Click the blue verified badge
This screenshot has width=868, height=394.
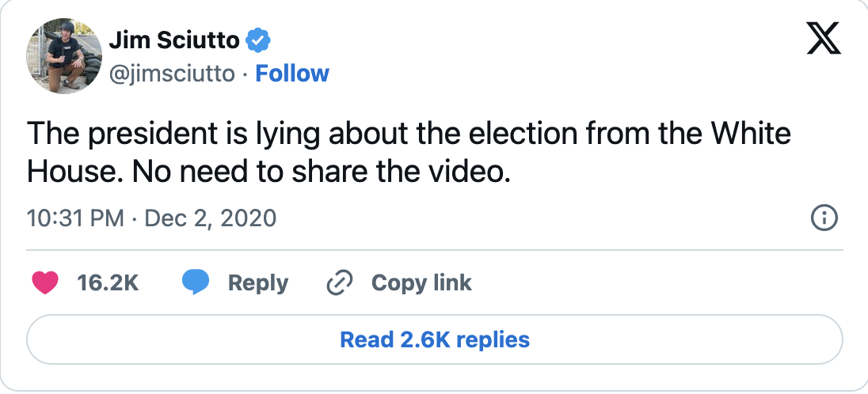[x=260, y=40]
